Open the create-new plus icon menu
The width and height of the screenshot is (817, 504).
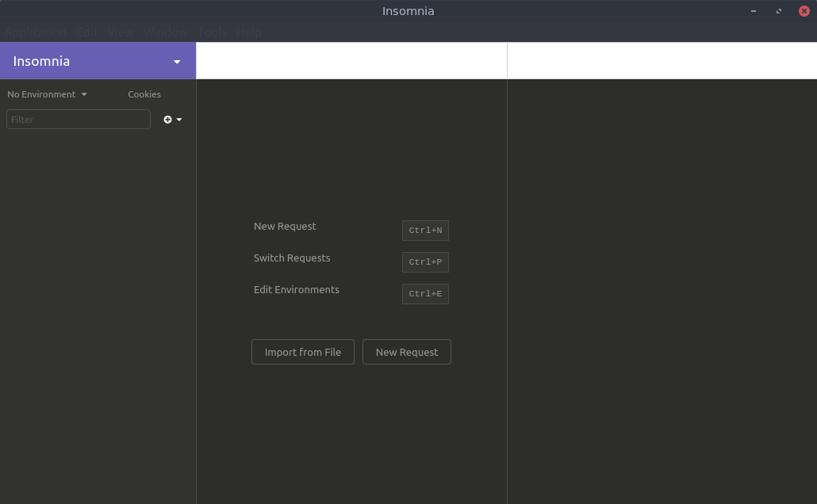tap(172, 120)
